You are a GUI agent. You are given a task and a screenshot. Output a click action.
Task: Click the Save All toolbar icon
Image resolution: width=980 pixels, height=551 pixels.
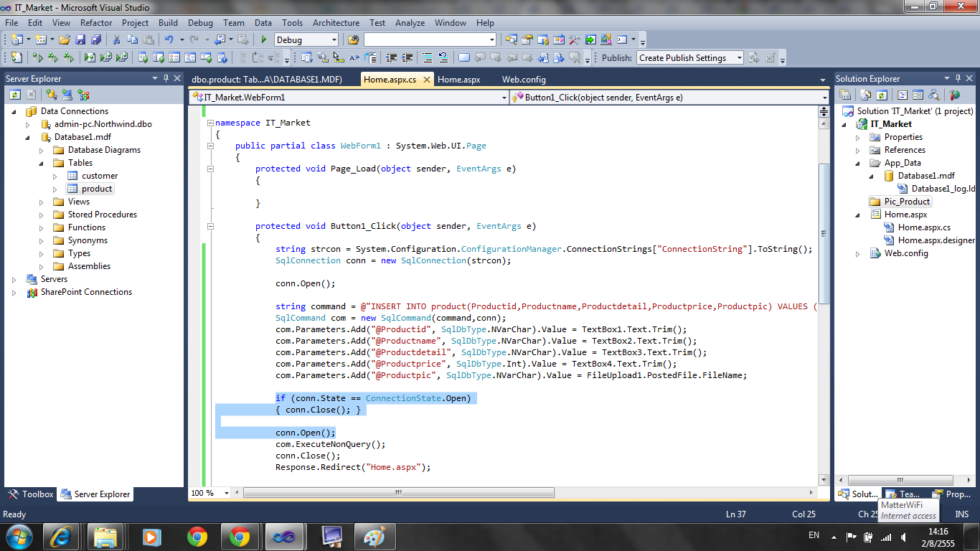pyautogui.click(x=96, y=39)
